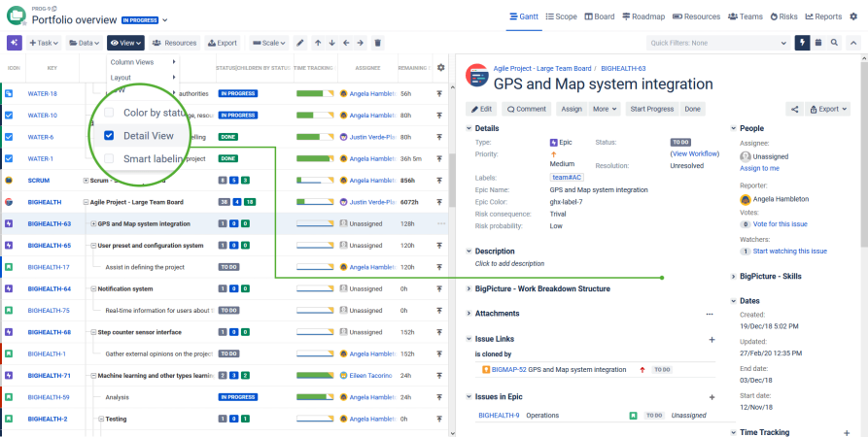
Task: Open the calendar icon in top toolbar
Action: (818, 43)
